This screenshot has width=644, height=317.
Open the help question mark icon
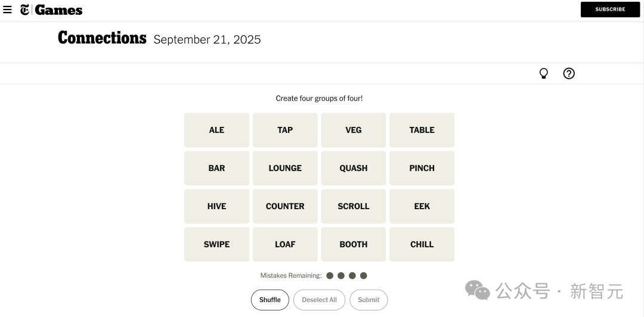pyautogui.click(x=569, y=73)
